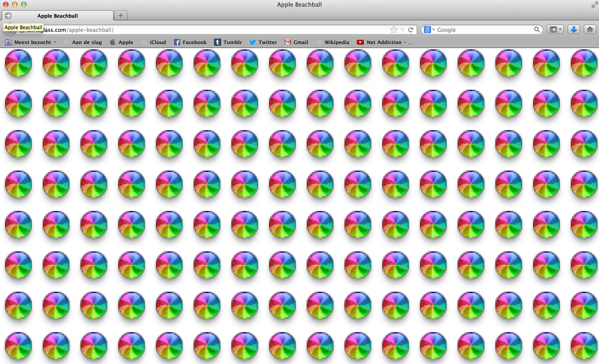Image resolution: width=599 pixels, height=364 pixels.
Task: Enter full screen with the corner arrows
Action: tap(594, 4)
